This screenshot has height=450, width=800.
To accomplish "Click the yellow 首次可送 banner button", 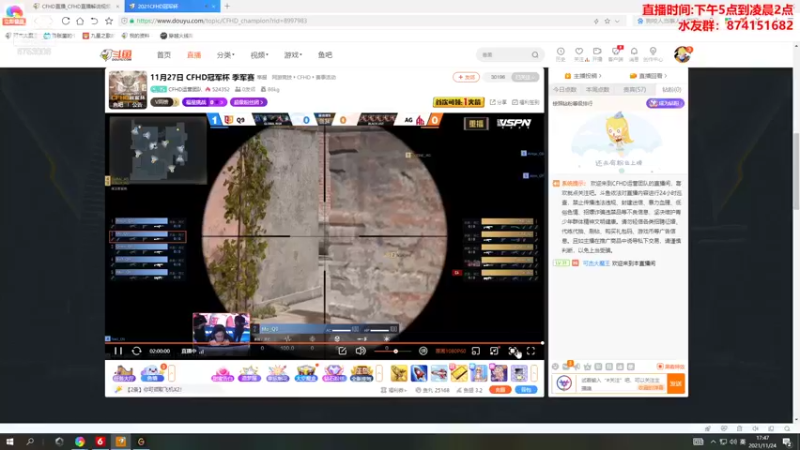I will [458, 102].
